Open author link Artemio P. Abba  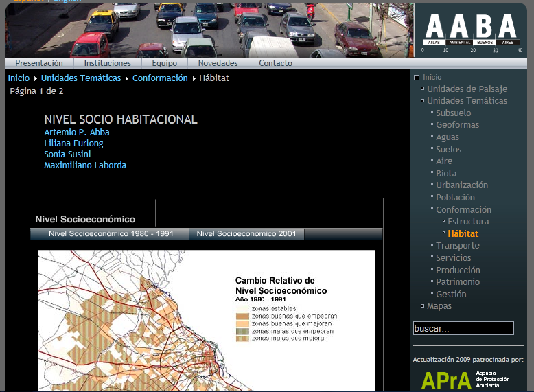(77, 132)
